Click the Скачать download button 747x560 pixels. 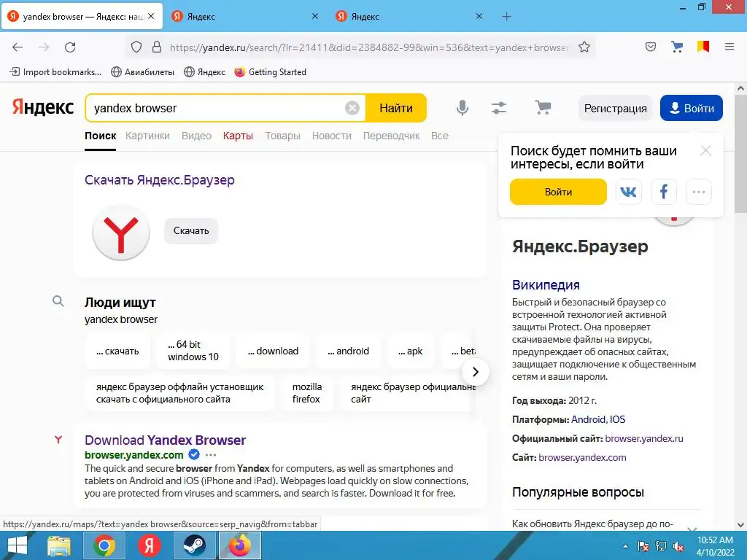click(191, 231)
